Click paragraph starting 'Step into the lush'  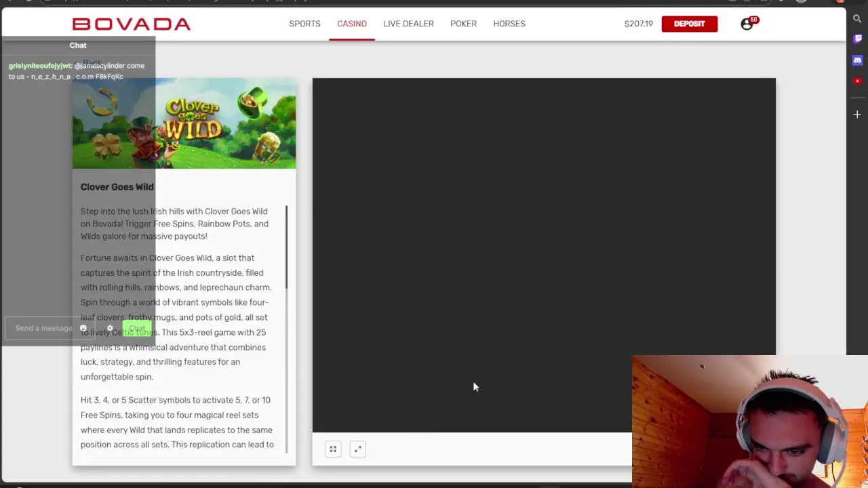pyautogui.click(x=174, y=224)
